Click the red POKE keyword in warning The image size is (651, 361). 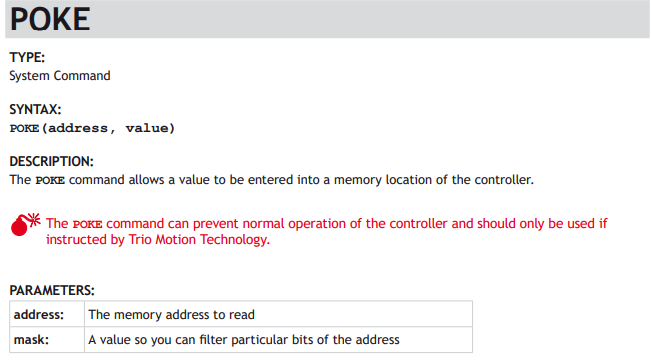[87, 224]
